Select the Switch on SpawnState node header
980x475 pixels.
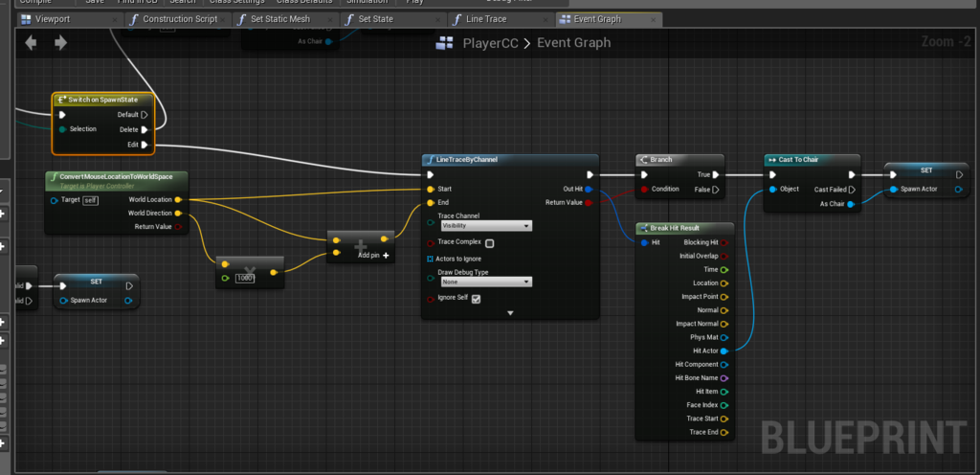tap(102, 100)
